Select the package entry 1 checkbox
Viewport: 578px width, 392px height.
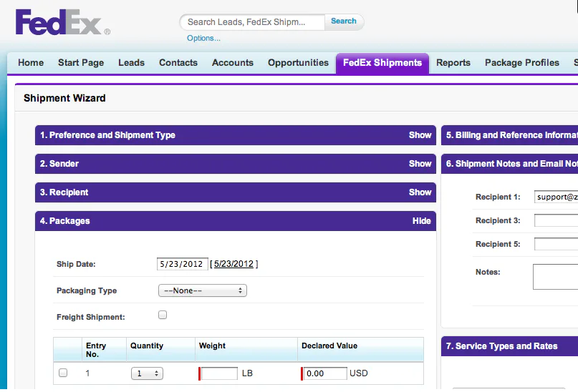[63, 373]
